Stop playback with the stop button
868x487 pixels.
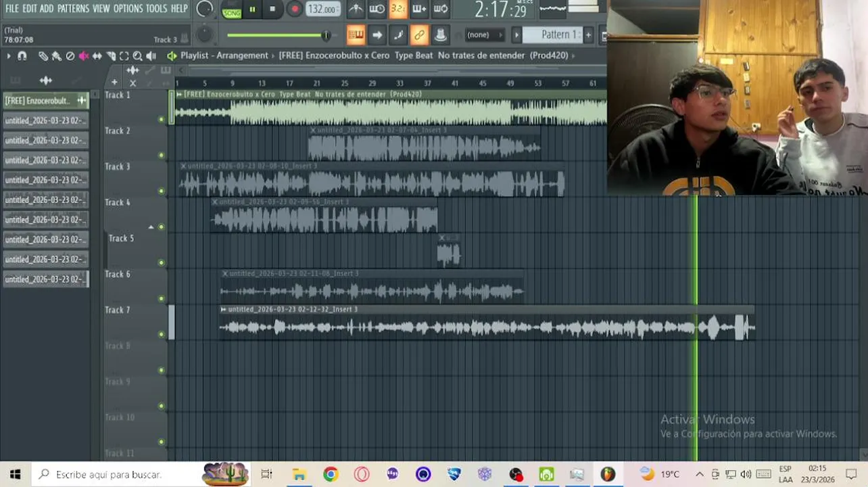pos(272,9)
